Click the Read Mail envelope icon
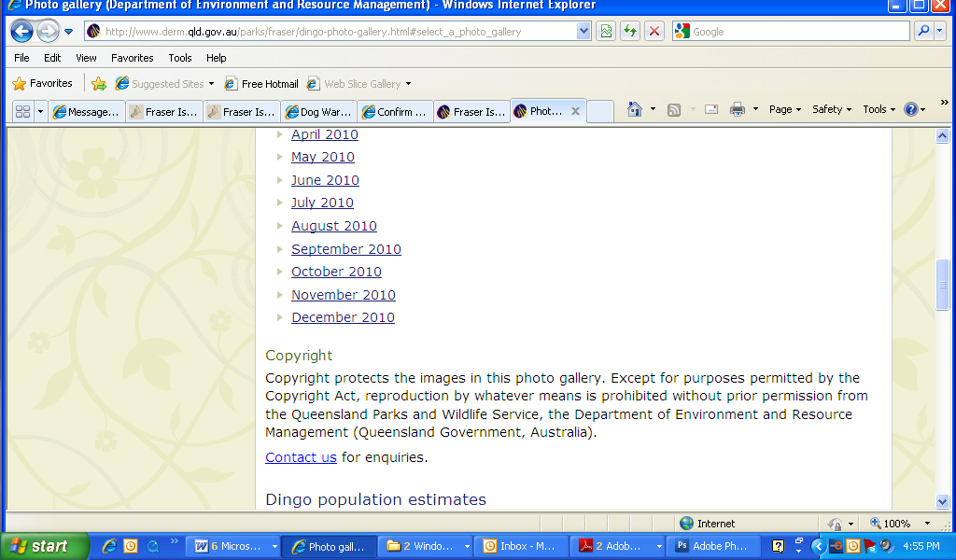 [711, 109]
